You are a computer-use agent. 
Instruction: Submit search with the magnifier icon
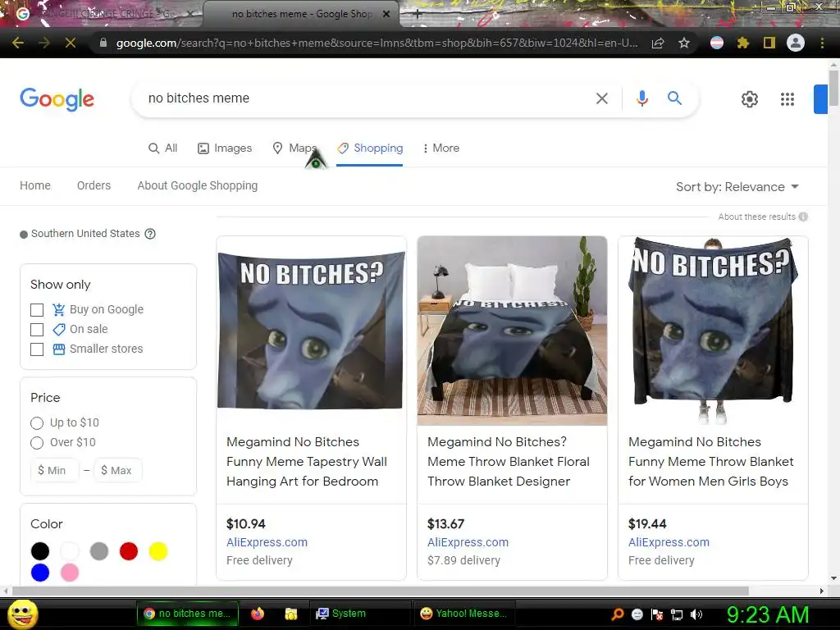point(674,98)
